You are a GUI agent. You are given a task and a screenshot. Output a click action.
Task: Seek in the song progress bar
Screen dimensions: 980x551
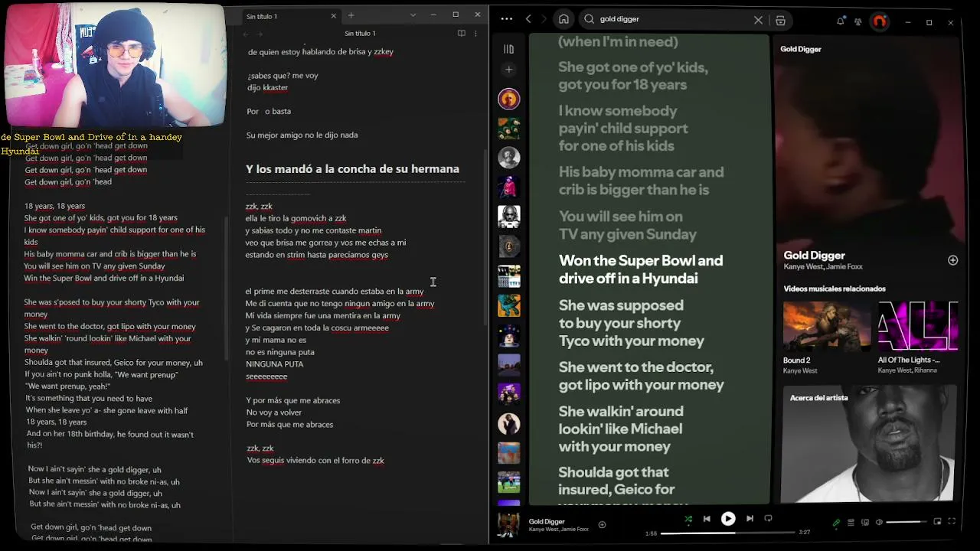click(728, 533)
